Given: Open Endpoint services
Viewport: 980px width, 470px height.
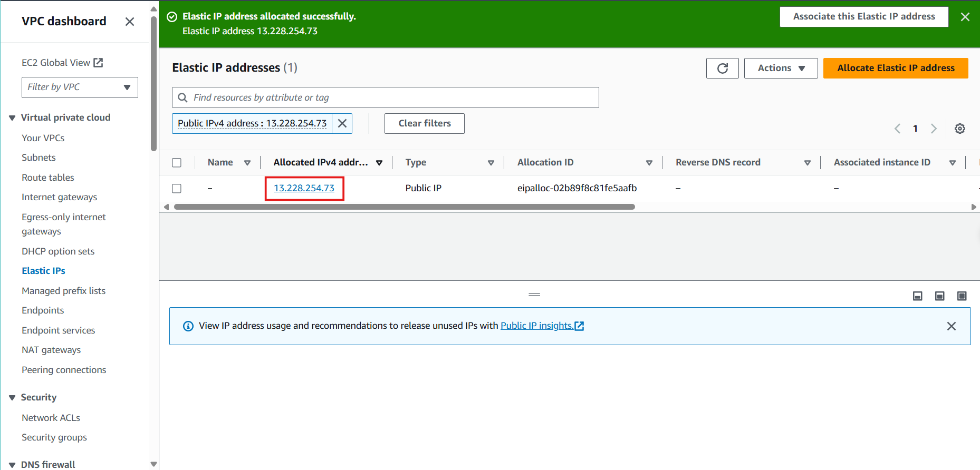Looking at the screenshot, I should point(59,330).
